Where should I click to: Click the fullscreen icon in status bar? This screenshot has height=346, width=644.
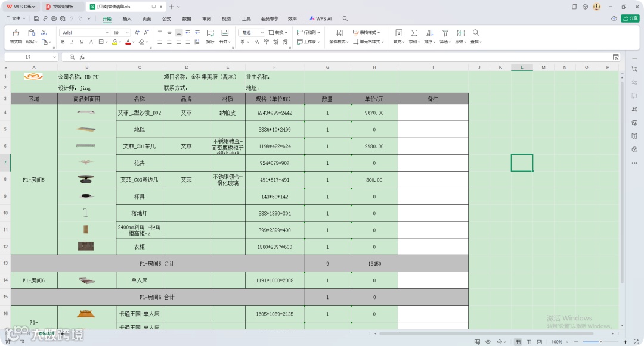coord(636,341)
